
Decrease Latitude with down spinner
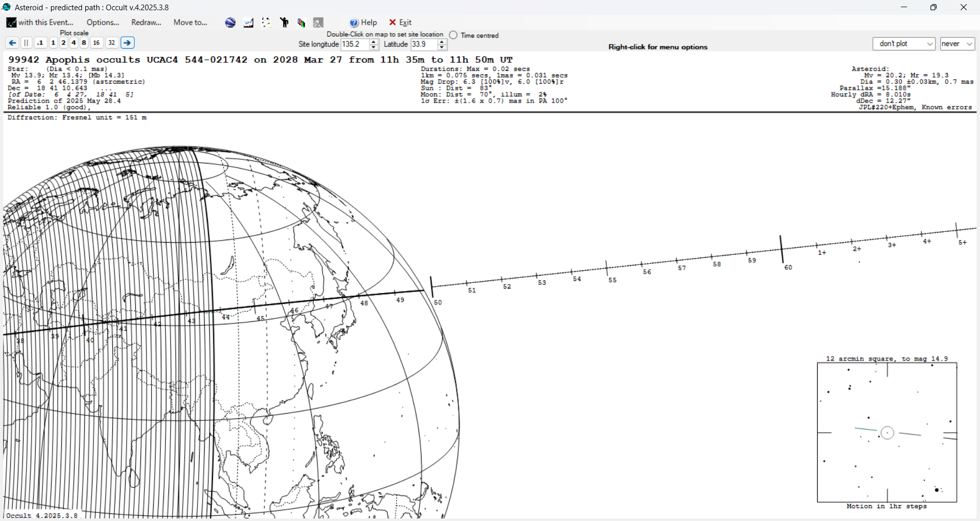click(x=442, y=48)
